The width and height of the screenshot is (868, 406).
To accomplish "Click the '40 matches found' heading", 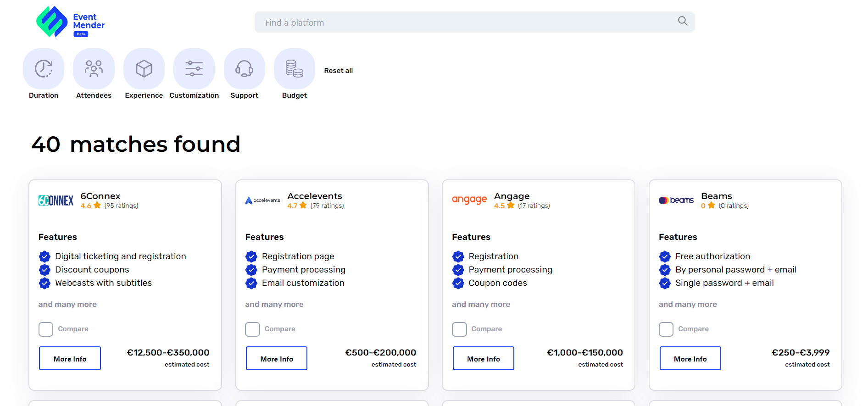I will 136,144.
